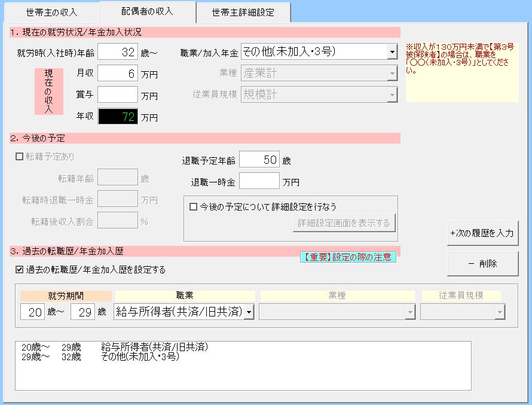
Task: Click the 就労時(入社時)年齢 input field
Action: coord(118,52)
